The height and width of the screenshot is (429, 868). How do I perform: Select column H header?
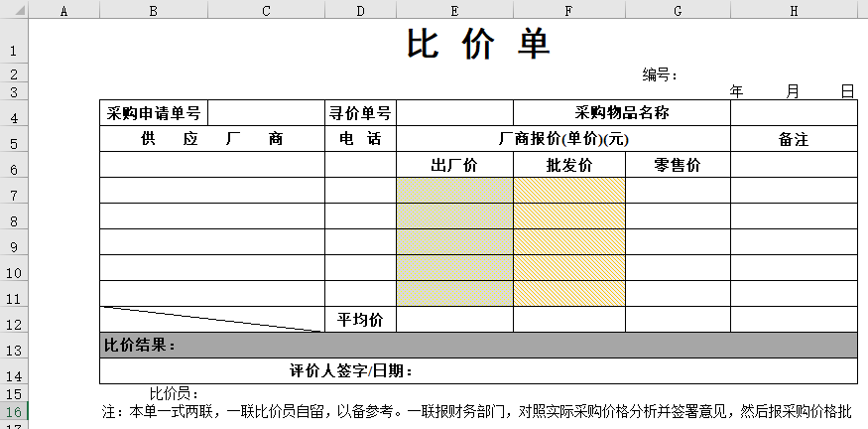tap(794, 11)
